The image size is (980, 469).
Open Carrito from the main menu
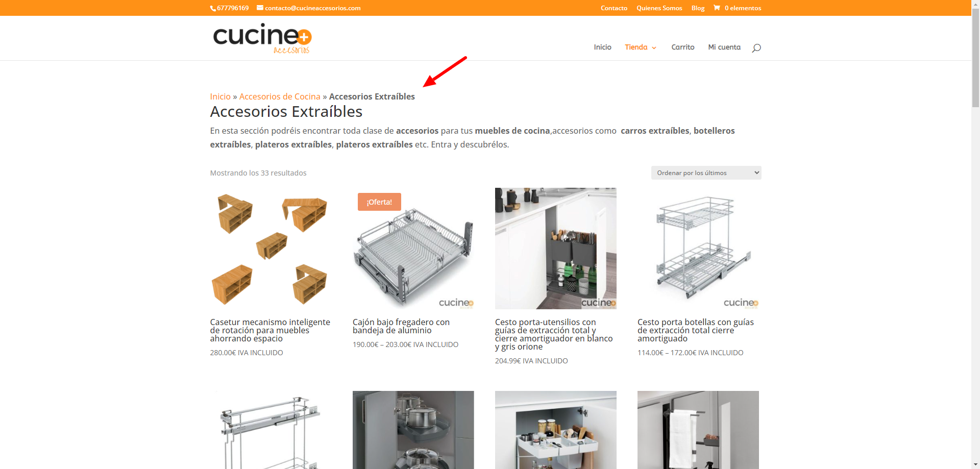pyautogui.click(x=682, y=47)
